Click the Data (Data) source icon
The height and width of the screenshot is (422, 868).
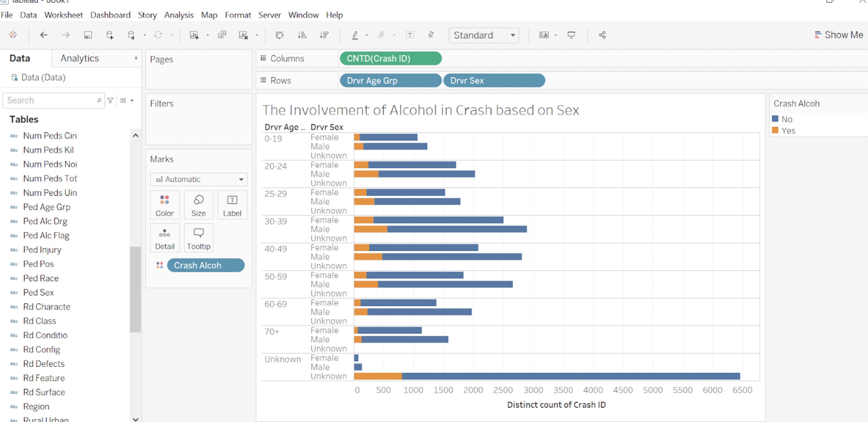(x=14, y=77)
